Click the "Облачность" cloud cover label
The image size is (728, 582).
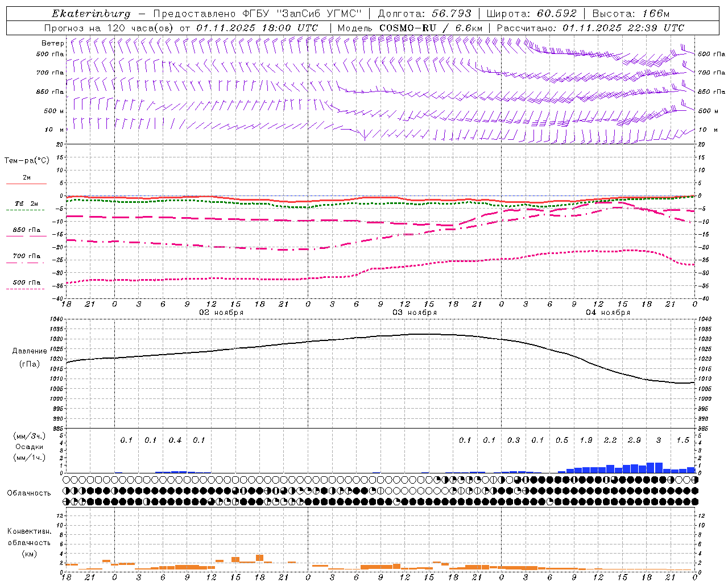29,493
